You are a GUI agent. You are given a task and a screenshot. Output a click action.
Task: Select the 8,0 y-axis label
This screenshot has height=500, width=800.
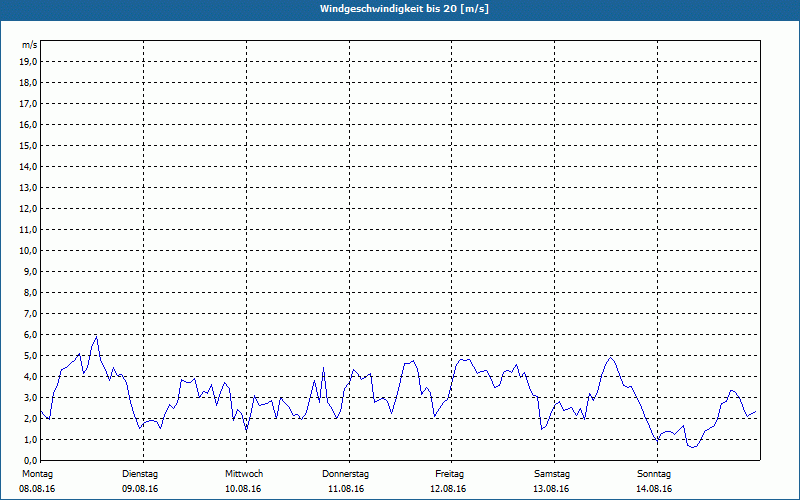tap(30, 292)
